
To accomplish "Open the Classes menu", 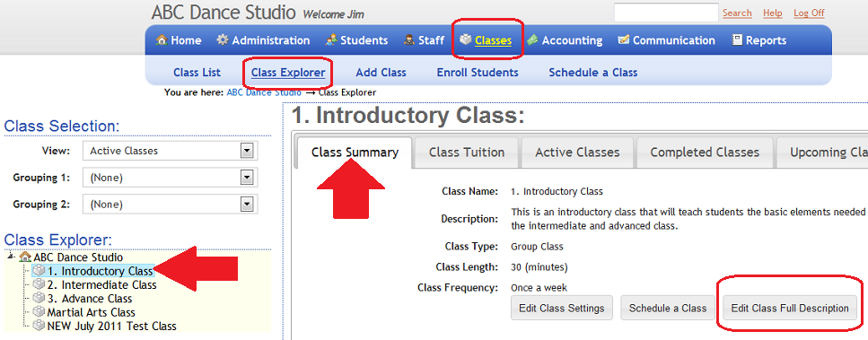I will (x=493, y=40).
